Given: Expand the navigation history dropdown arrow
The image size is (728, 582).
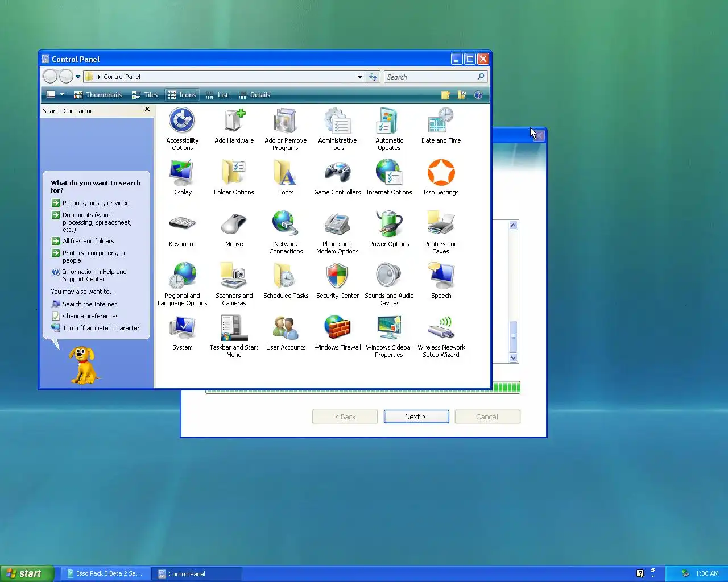Looking at the screenshot, I should point(78,77).
